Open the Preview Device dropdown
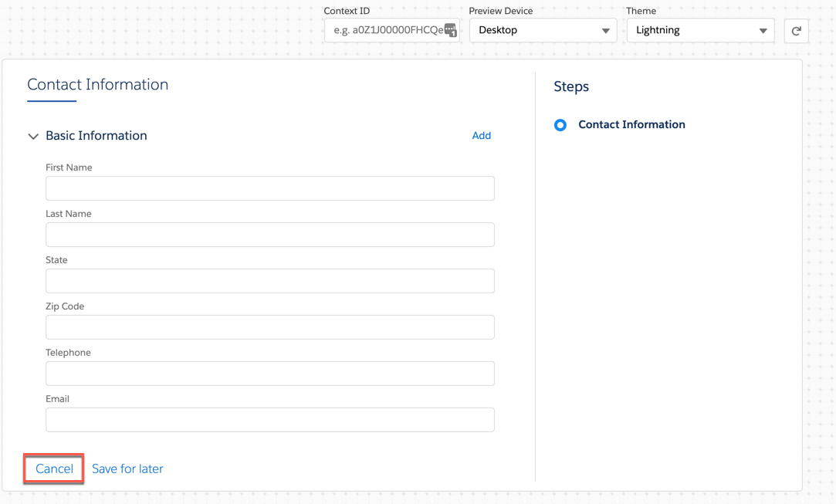836x504 pixels. pyautogui.click(x=543, y=30)
